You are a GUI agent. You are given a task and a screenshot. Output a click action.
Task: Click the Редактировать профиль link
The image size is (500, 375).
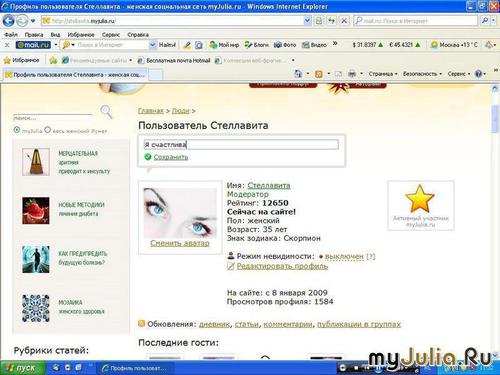pyautogui.click(x=282, y=266)
